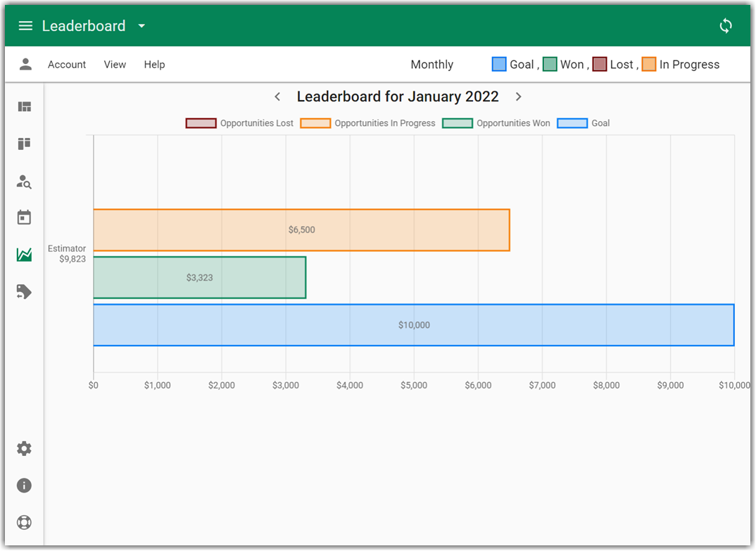
Task: Click the green Won color swatch
Action: (x=550, y=64)
